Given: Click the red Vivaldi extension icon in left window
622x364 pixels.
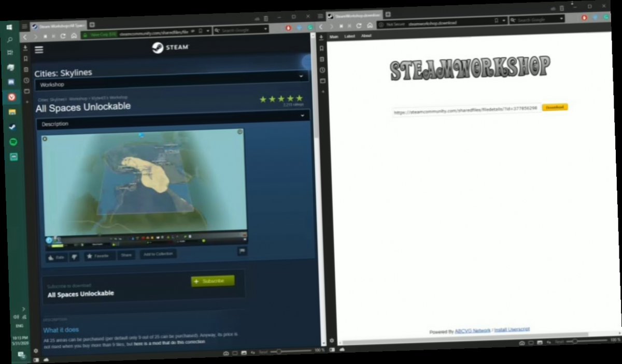Looking at the screenshot, I should pos(288,28).
